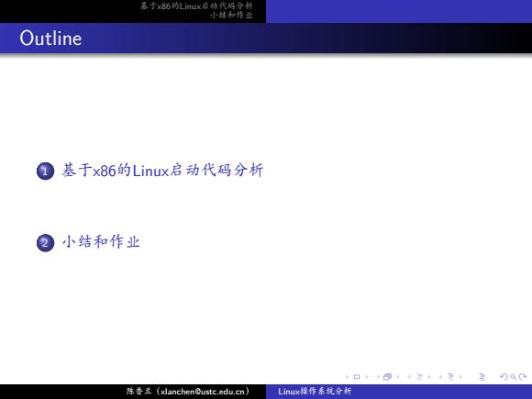The image size is (532, 399).
Task: Click header section link 基于x86的Linux启动代码分析
Action: click(196, 6)
